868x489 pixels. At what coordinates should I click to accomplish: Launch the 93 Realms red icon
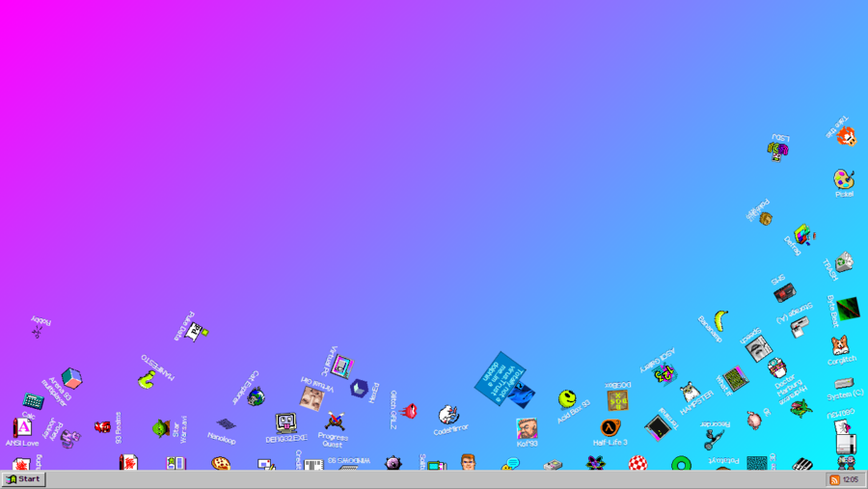click(x=102, y=427)
